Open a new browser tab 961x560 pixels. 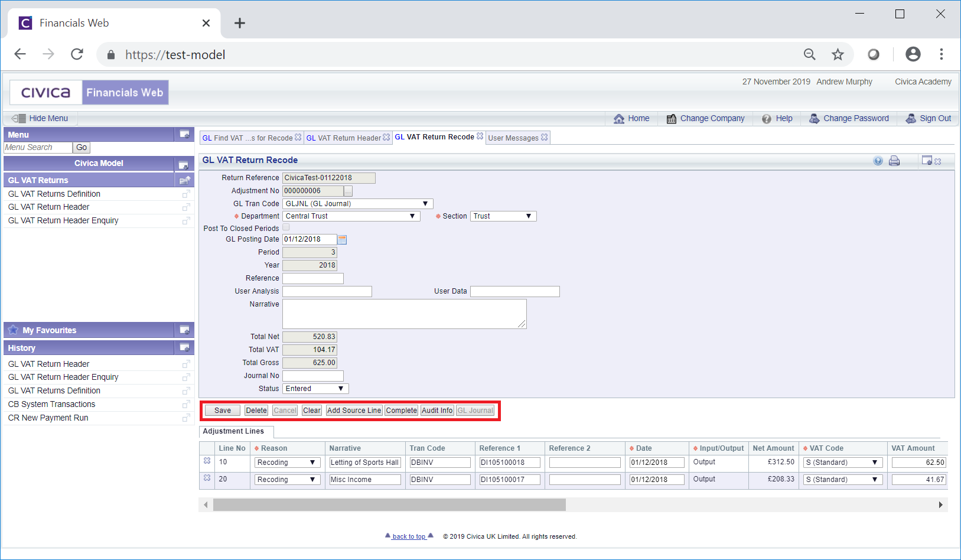pyautogui.click(x=239, y=23)
